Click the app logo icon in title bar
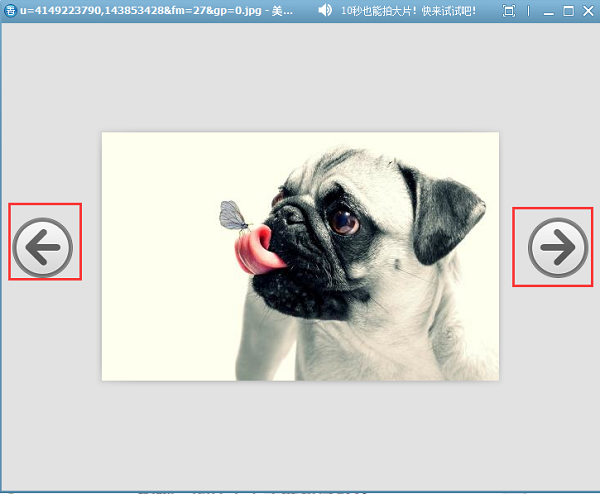The height and width of the screenshot is (494, 600). (8, 11)
